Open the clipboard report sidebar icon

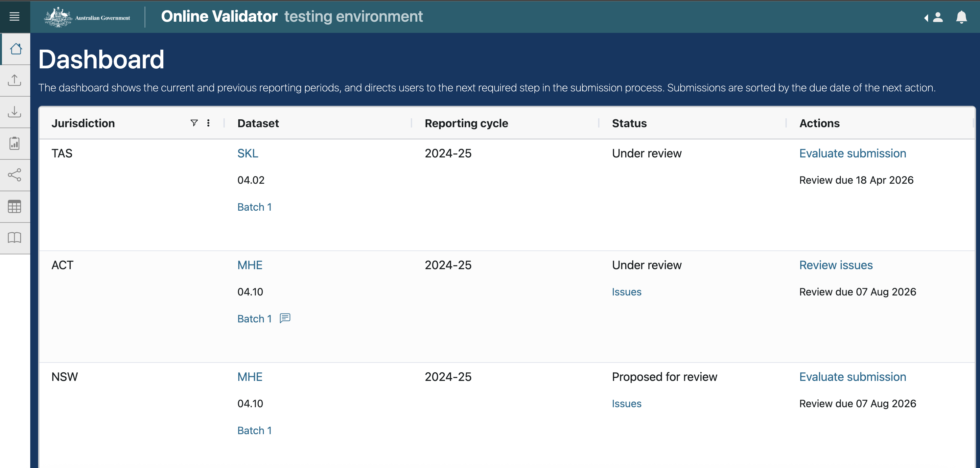(x=14, y=143)
